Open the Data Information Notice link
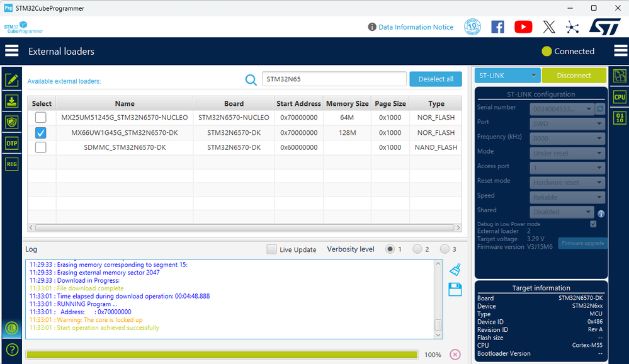This screenshot has height=364, width=629. (x=416, y=27)
